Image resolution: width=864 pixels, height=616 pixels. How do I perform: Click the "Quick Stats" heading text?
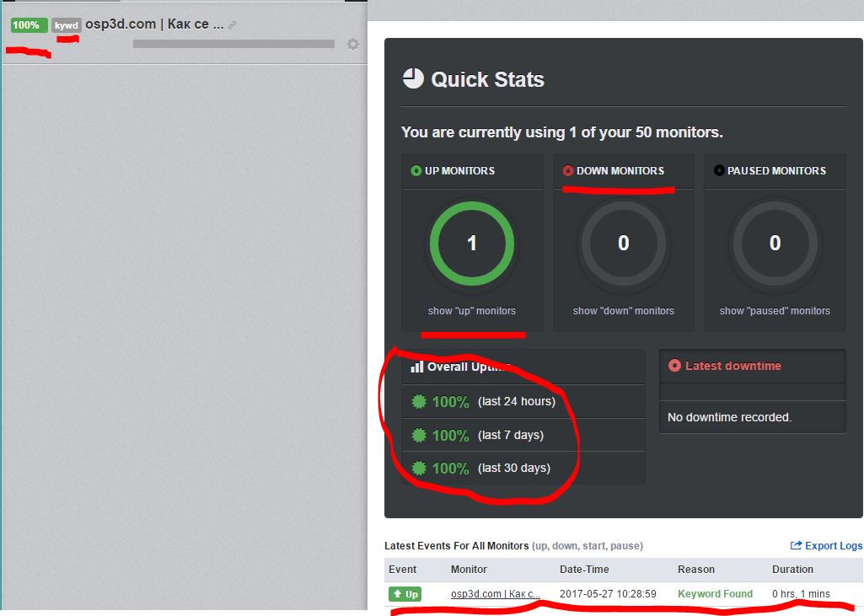click(x=488, y=79)
